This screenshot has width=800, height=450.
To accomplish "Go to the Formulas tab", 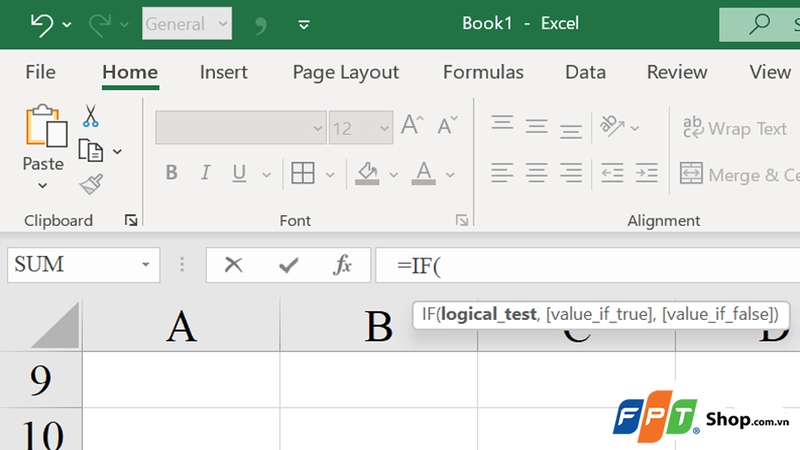I will 483,72.
